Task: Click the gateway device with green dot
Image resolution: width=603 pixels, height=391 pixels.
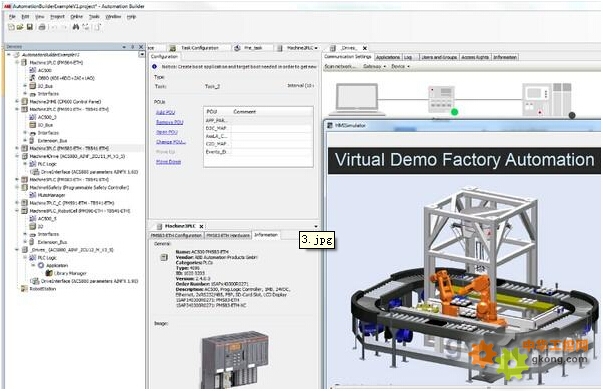Action: pyautogui.click(x=443, y=100)
